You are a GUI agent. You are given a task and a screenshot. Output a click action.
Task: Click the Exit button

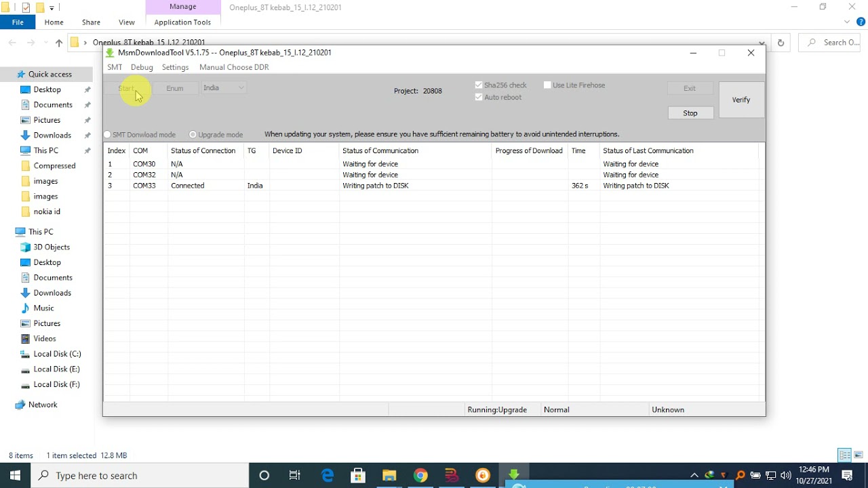click(x=690, y=88)
